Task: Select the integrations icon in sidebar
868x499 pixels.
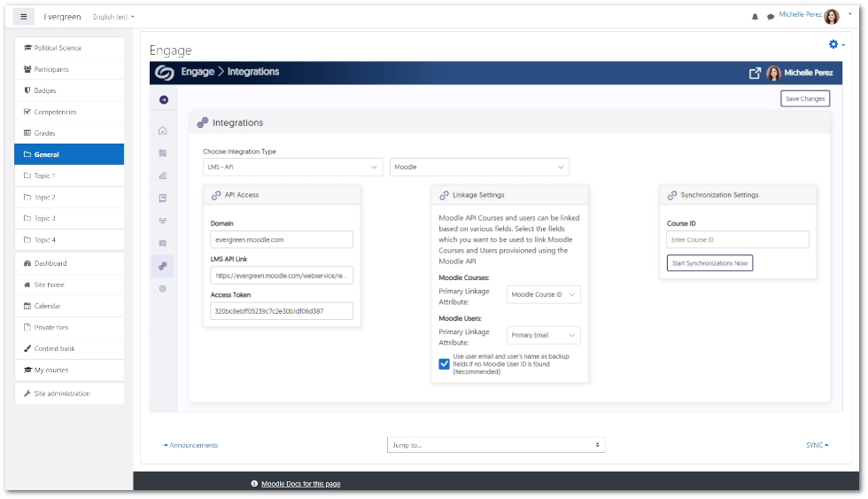Action: pyautogui.click(x=163, y=266)
